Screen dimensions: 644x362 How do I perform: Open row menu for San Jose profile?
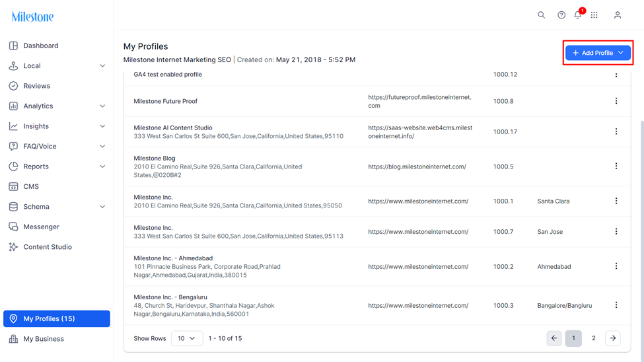(616, 232)
